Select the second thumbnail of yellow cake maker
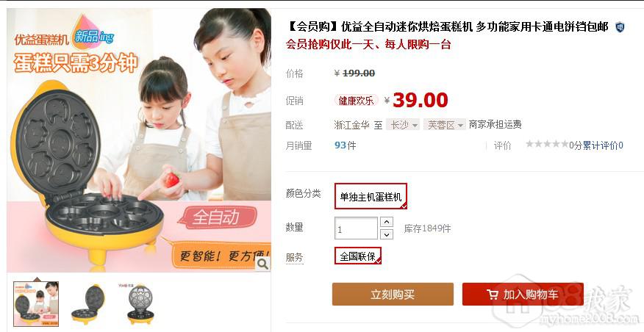Viewport: 644px width, 332px height. pos(88,304)
